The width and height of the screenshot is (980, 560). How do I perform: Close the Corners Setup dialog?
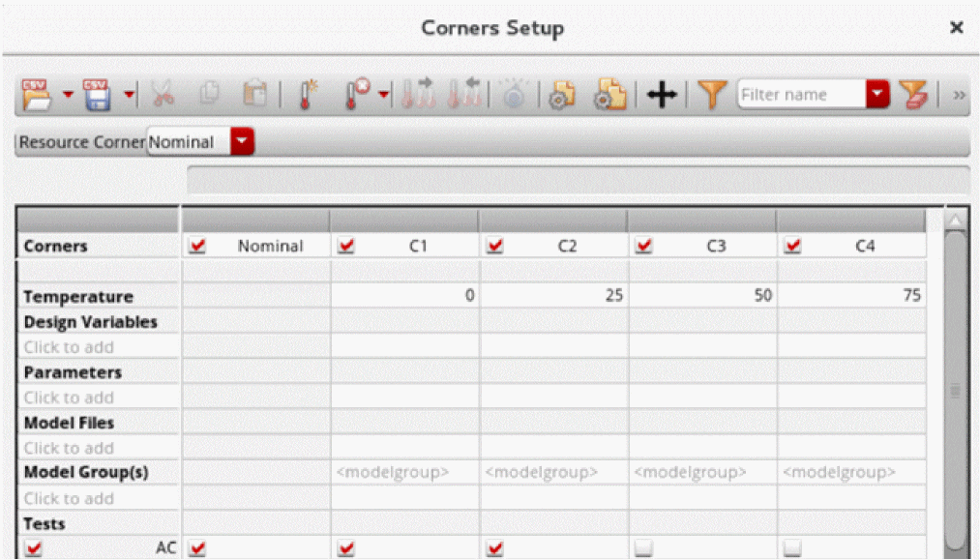point(956,27)
